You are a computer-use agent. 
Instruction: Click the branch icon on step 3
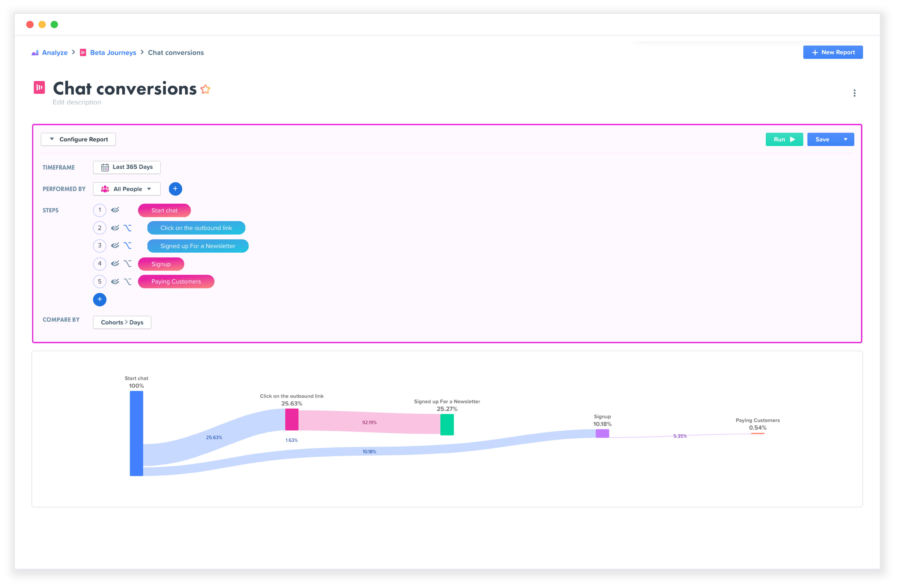pyautogui.click(x=127, y=245)
